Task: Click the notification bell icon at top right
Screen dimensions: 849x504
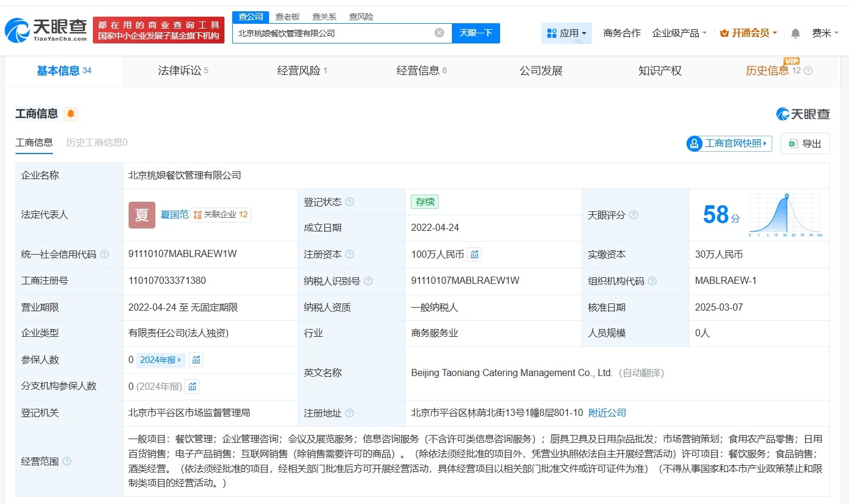Action: (x=795, y=33)
